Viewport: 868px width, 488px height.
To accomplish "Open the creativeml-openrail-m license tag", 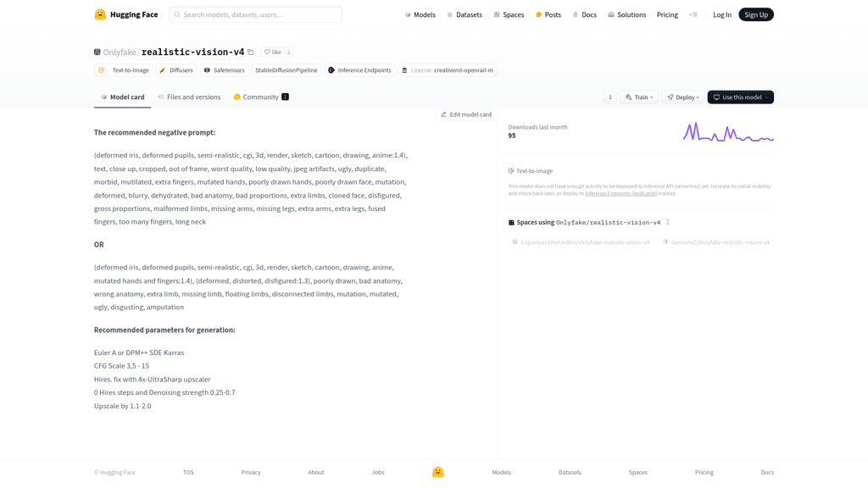I will (x=448, y=70).
